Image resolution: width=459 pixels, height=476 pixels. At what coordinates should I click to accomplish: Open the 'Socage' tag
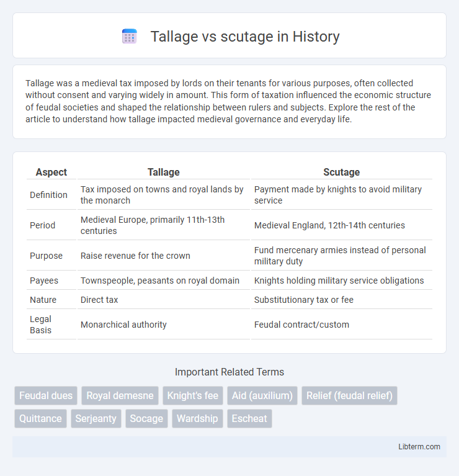click(x=146, y=419)
